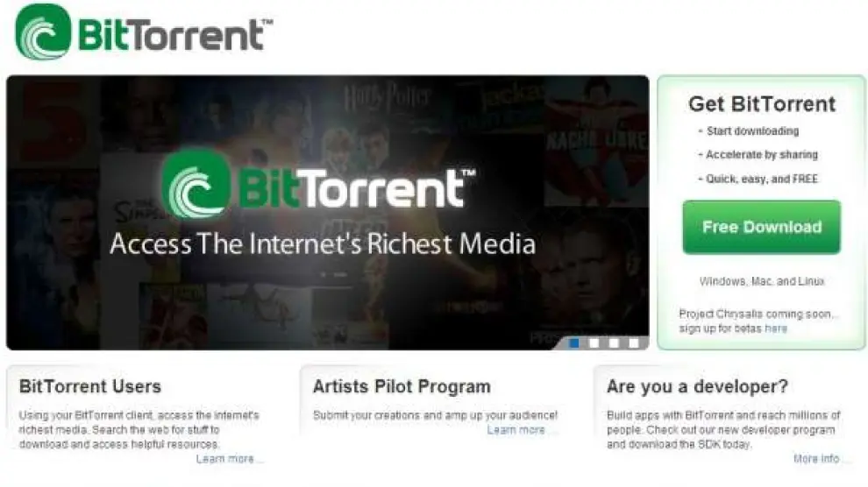Click the Get BitTorrent sidebar heading
868x487 pixels.
[762, 104]
